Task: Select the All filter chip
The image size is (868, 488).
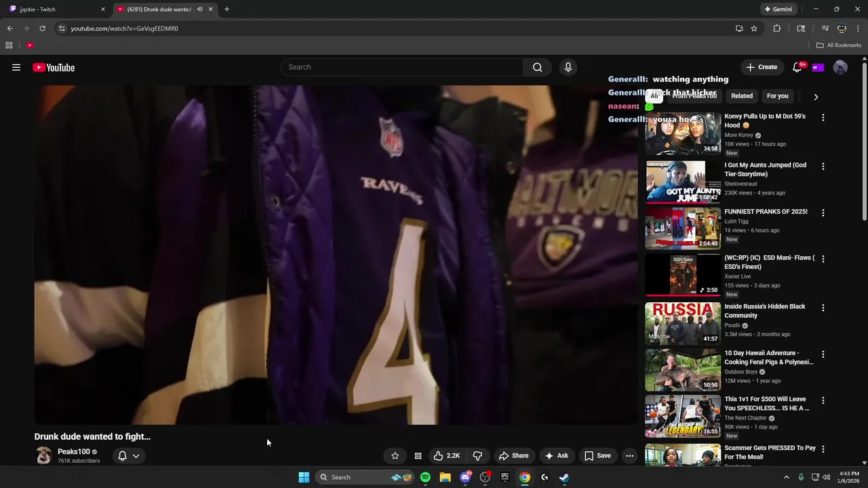Action: click(654, 96)
